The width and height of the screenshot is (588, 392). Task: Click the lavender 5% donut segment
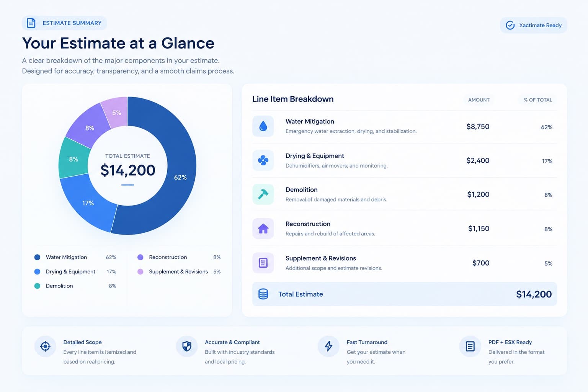(x=116, y=113)
